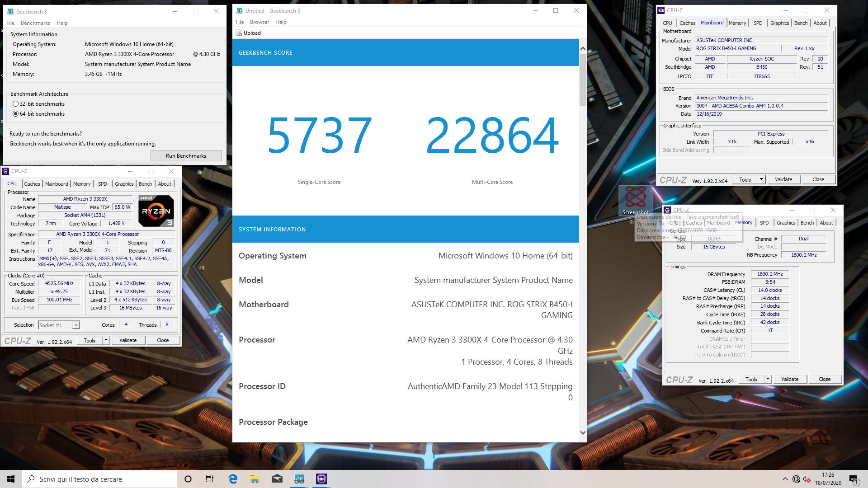
Task: Click the Ryzen 3 logo in CPU-Z
Action: 156,211
